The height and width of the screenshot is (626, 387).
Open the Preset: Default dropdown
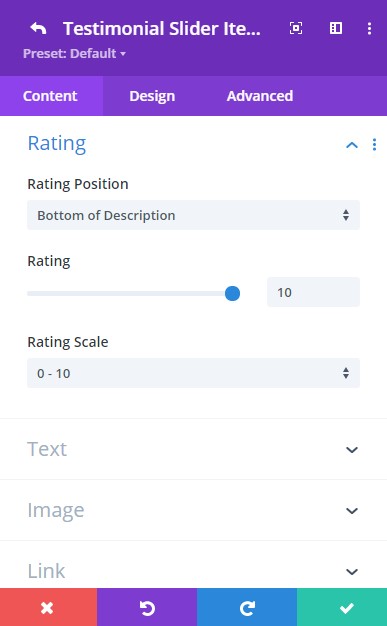[74, 53]
